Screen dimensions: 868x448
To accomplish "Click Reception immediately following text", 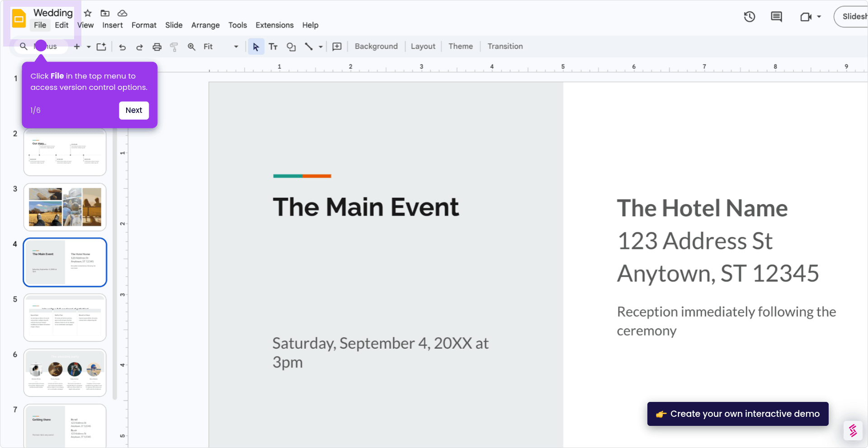I will point(726,321).
